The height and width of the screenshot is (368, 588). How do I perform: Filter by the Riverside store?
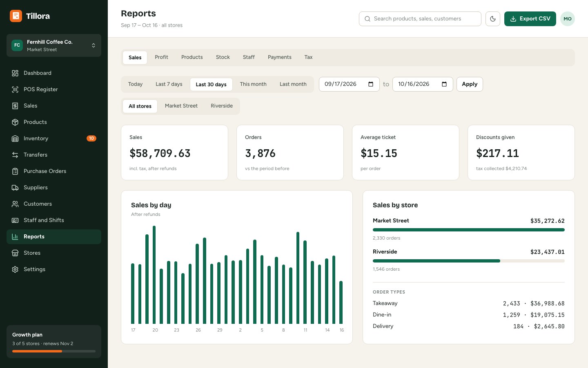pyautogui.click(x=222, y=106)
